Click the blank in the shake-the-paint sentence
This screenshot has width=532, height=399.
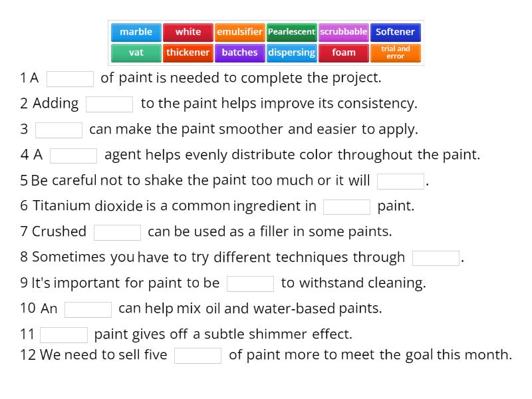[x=400, y=181]
